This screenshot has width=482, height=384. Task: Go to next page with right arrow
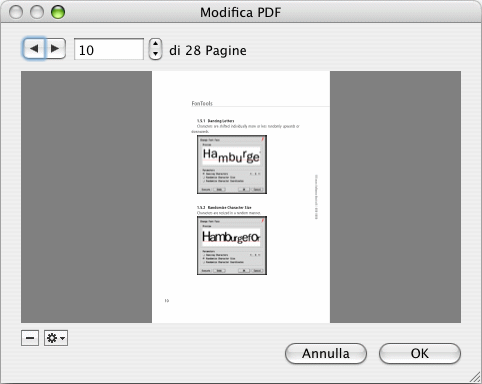point(55,49)
